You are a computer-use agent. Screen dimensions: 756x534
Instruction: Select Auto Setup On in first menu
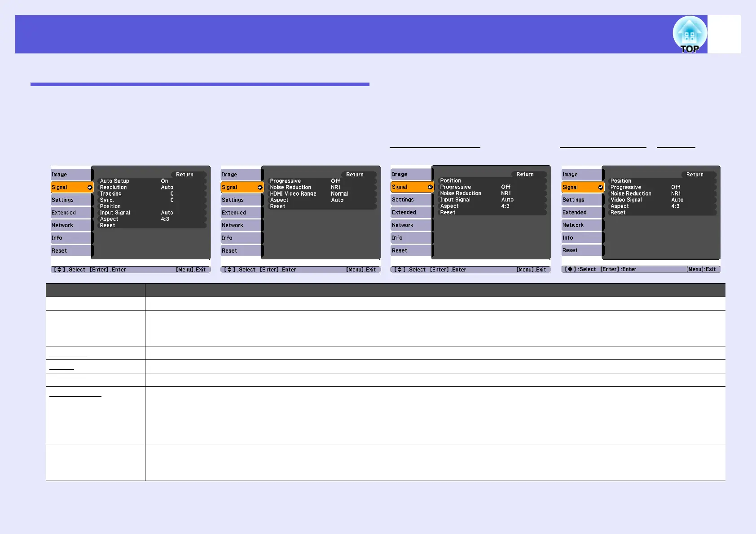[x=152, y=181]
